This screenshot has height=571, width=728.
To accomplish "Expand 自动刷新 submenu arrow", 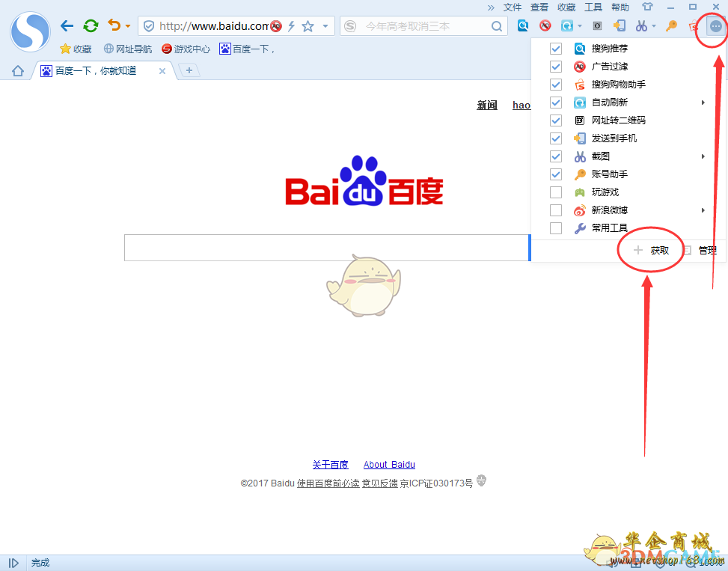I will point(703,103).
